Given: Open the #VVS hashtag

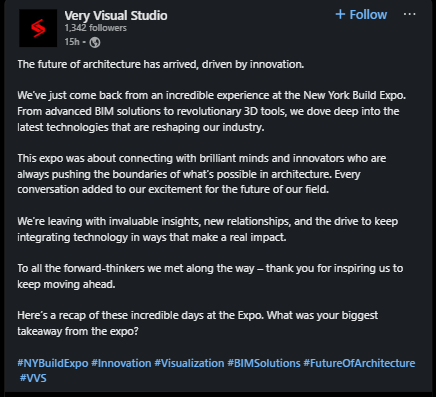Looking at the screenshot, I should pyautogui.click(x=33, y=378).
